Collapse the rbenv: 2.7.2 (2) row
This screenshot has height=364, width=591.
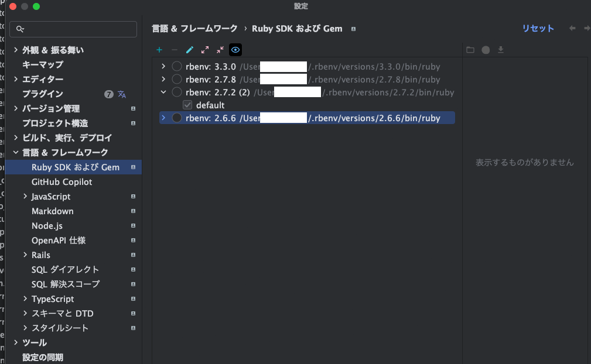click(163, 92)
